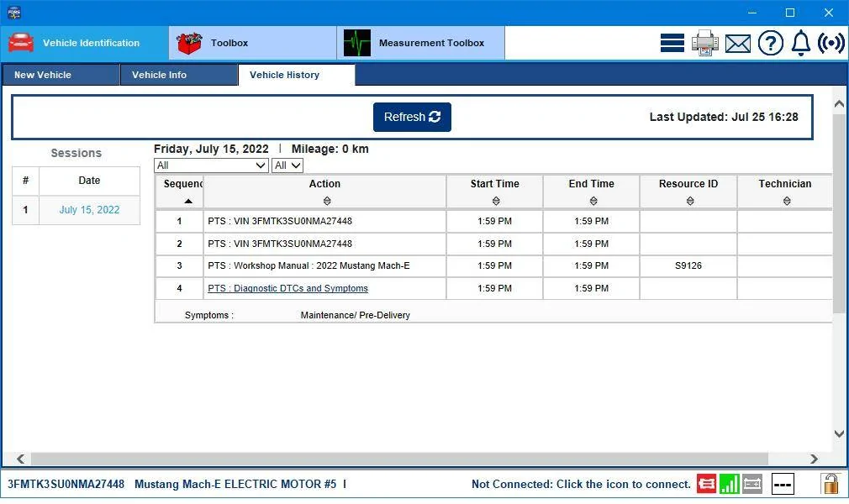Open the hamburger menu icon
Viewport: 849px width, 504px height.
click(672, 43)
